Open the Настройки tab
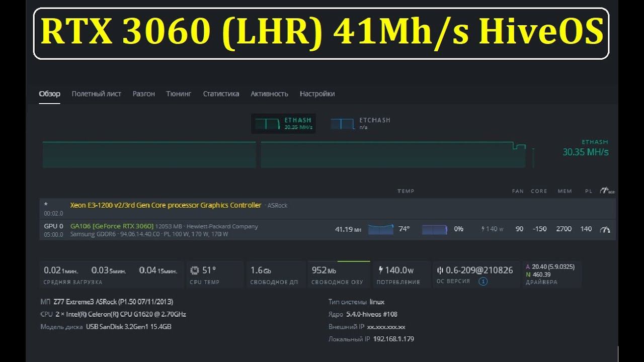 pos(317,94)
